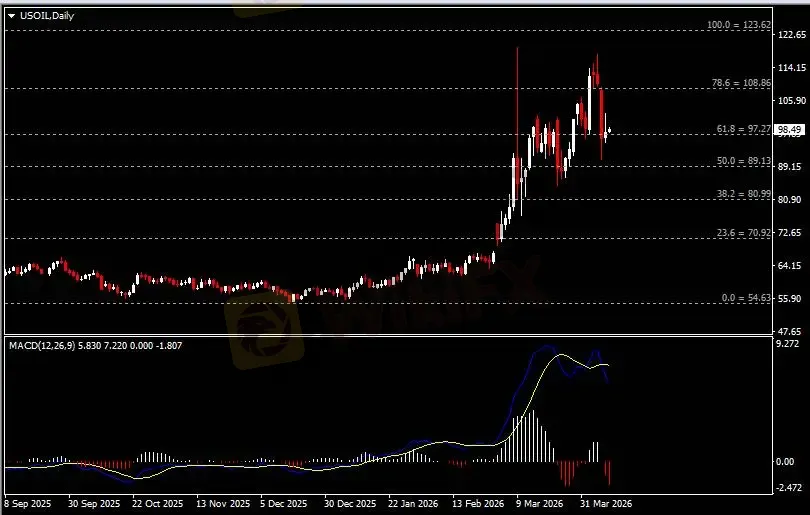The image size is (810, 515).
Task: Click the 30 Dec 2025 date label
Action: [x=350, y=504]
